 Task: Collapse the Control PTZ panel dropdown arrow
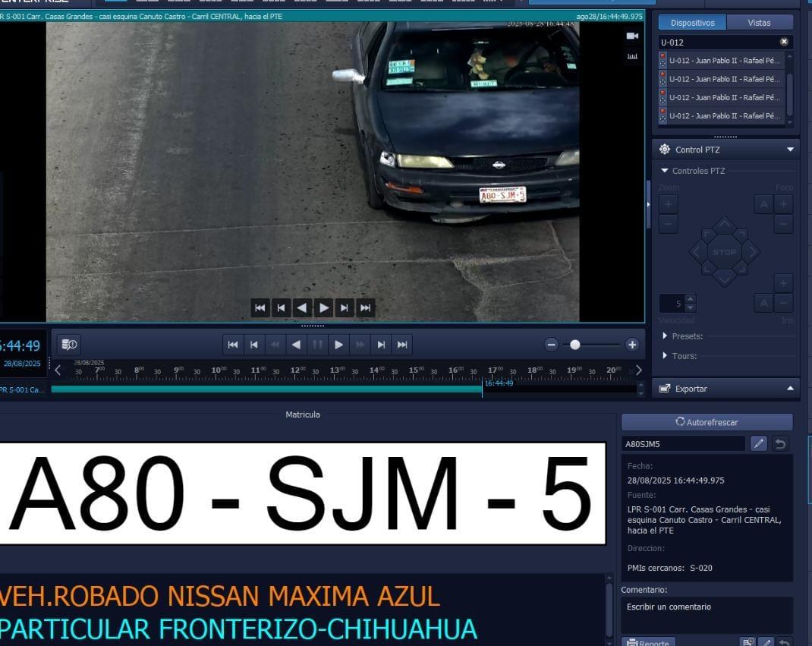(x=790, y=150)
